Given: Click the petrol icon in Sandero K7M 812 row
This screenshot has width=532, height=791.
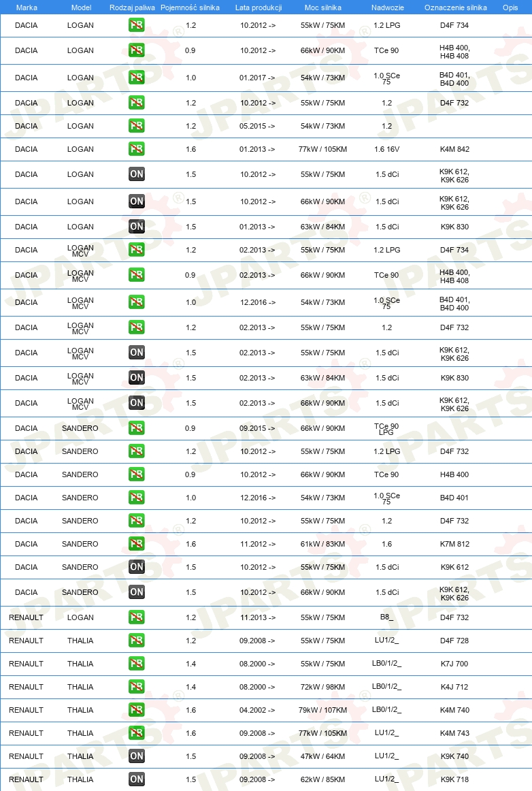Looking at the screenshot, I should coord(136,545).
